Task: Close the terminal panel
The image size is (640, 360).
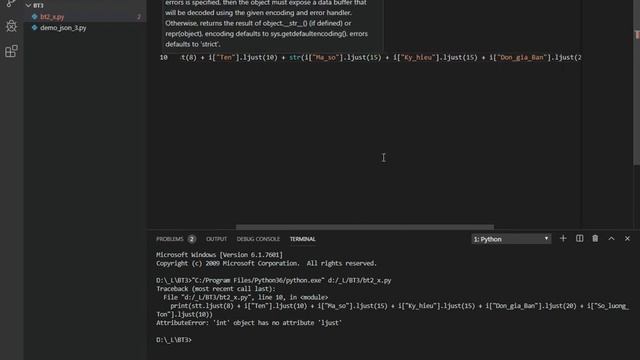Action: 627,238
